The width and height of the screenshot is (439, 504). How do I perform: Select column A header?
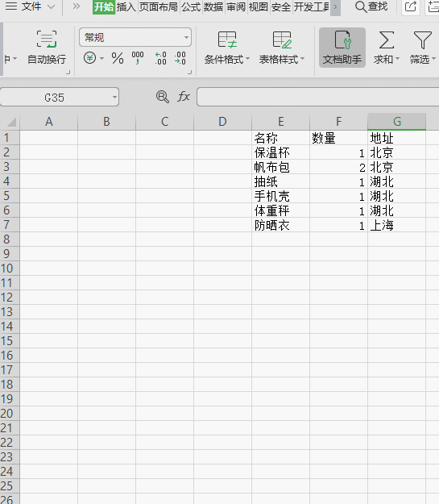pyautogui.click(x=49, y=122)
